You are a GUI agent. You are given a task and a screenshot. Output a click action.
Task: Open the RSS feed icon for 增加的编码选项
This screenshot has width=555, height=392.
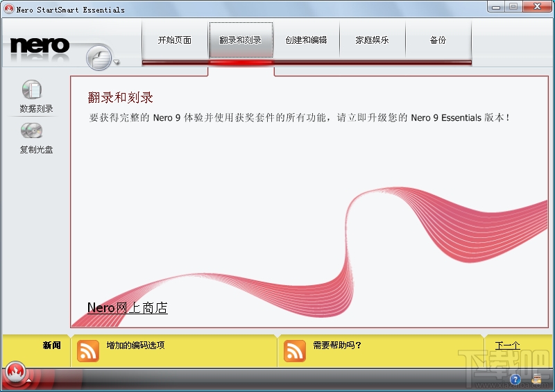(88, 351)
